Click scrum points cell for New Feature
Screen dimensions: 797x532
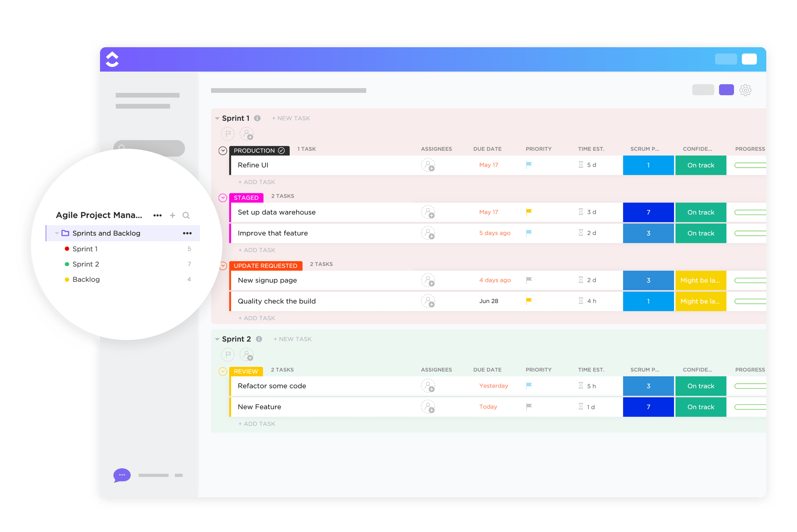click(648, 407)
